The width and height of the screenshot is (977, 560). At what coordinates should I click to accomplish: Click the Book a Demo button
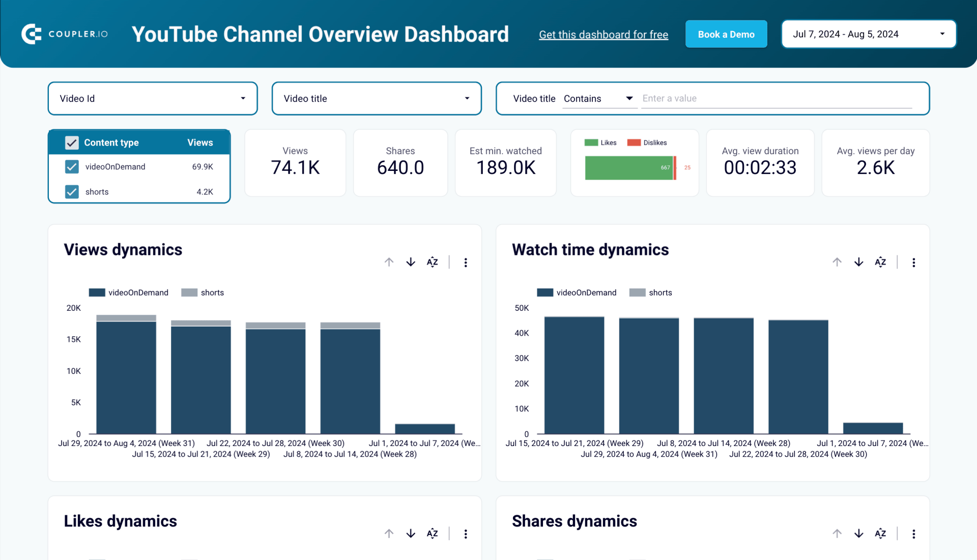click(726, 34)
